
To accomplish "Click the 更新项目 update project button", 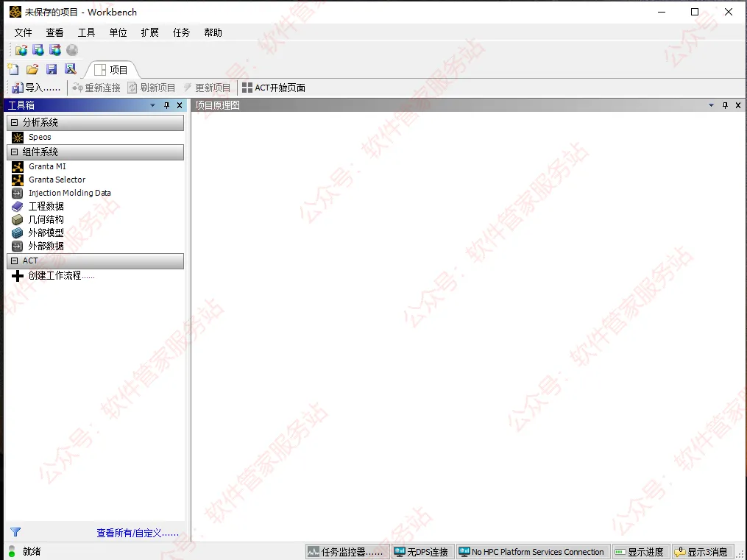I will [x=207, y=88].
